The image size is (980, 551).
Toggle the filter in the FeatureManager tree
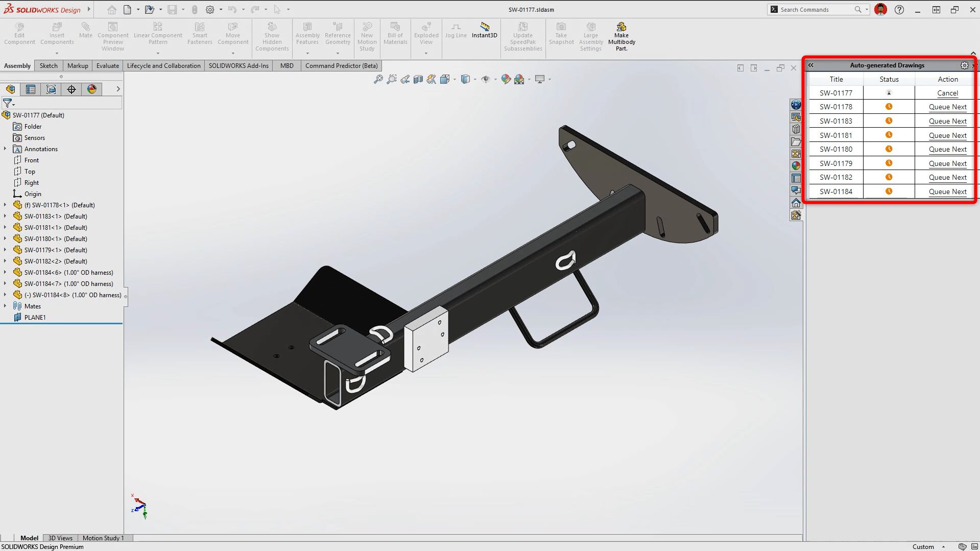click(7, 103)
